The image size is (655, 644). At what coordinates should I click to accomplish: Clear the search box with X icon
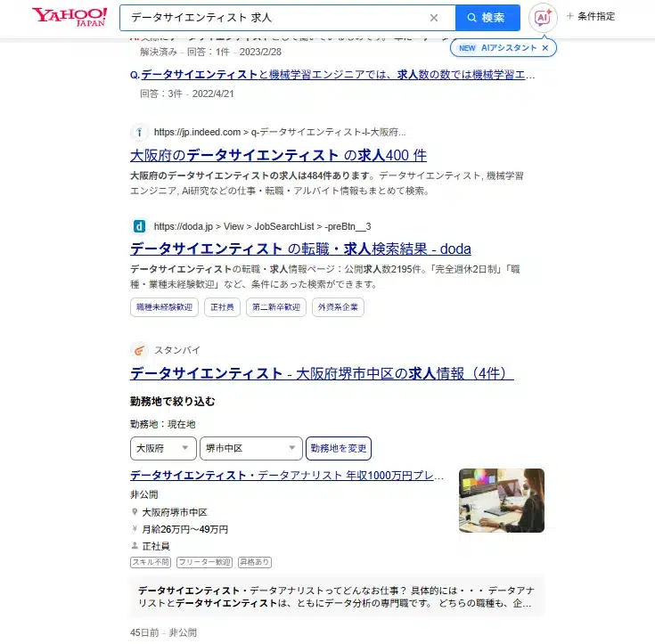click(434, 18)
